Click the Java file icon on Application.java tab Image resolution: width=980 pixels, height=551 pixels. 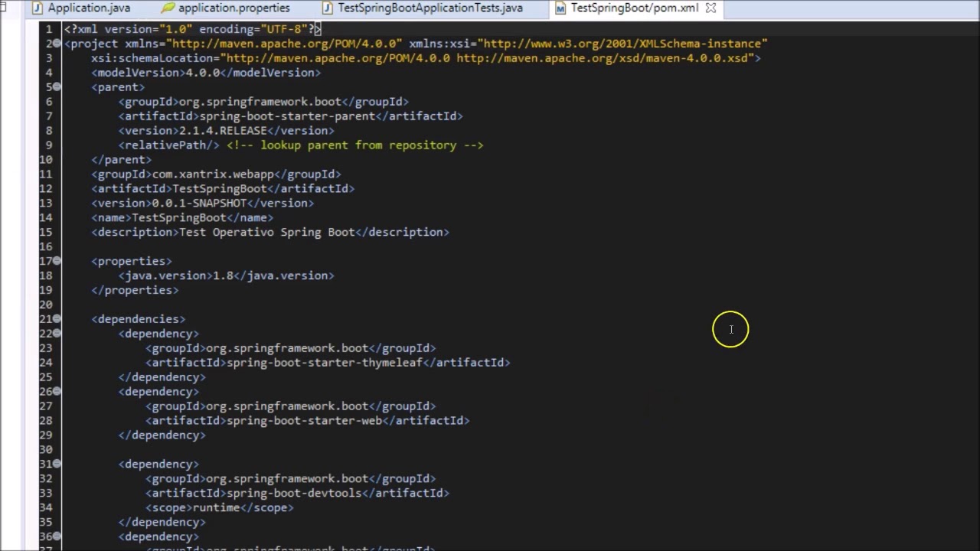click(x=36, y=8)
